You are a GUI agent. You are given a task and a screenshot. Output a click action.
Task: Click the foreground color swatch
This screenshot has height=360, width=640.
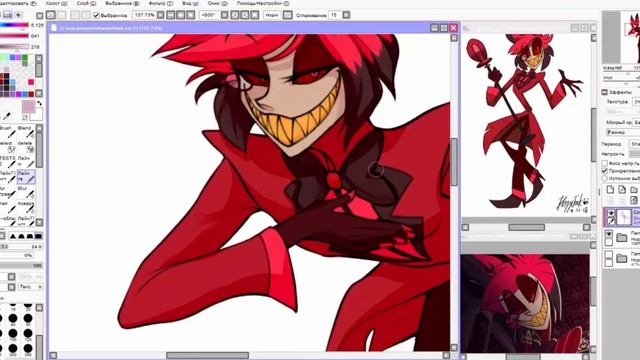pyautogui.click(x=29, y=107)
